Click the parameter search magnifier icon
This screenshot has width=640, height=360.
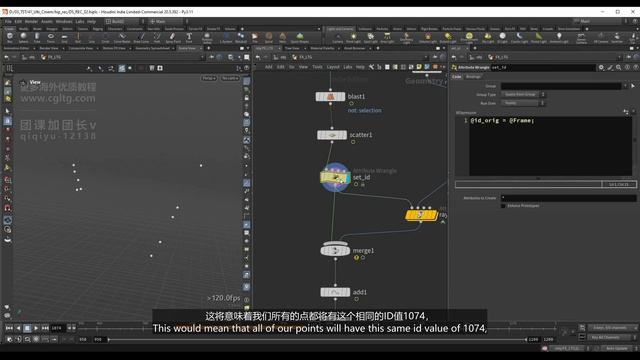click(619, 67)
